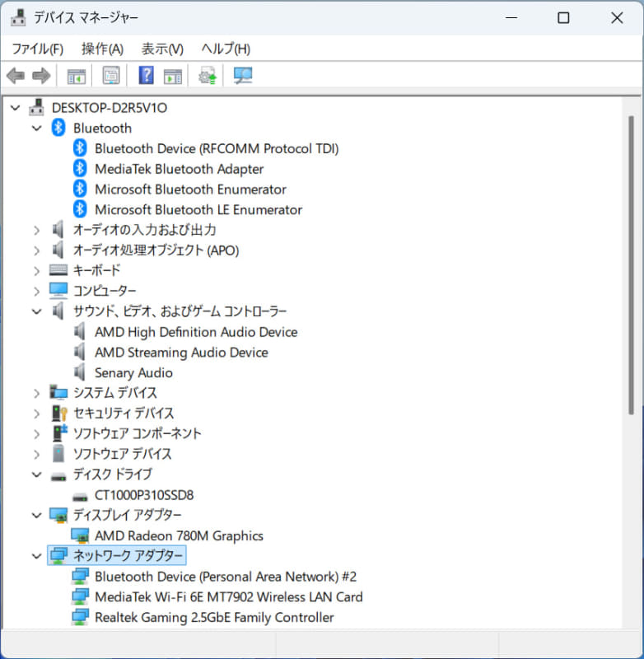Click the Realtek Gaming 2.5GbE controller icon
Screen dimensions: 644x659
click(80, 617)
